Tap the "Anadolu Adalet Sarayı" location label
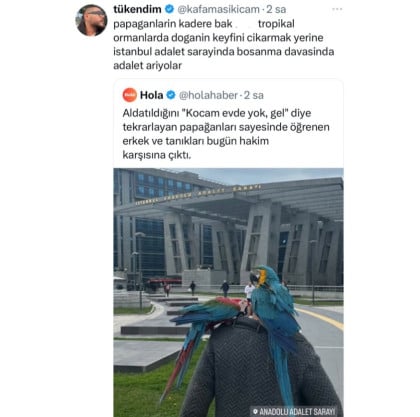Image resolution: width=420 pixels, height=417 pixels. pos(297,411)
